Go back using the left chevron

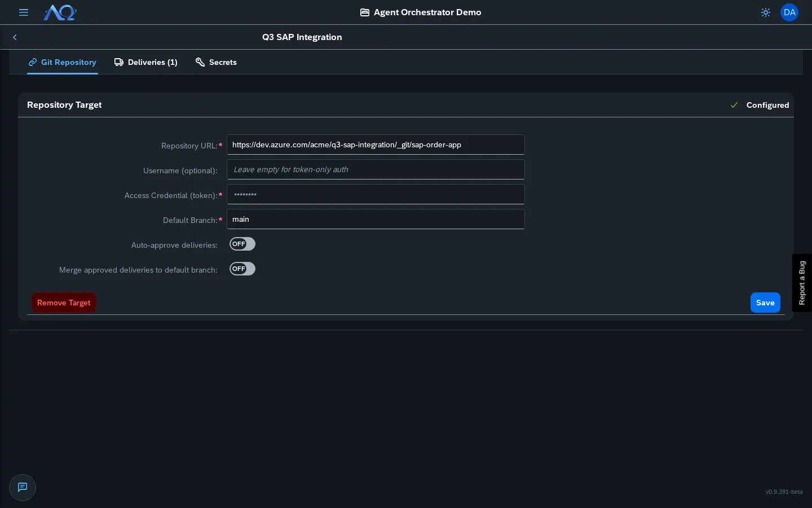click(15, 37)
